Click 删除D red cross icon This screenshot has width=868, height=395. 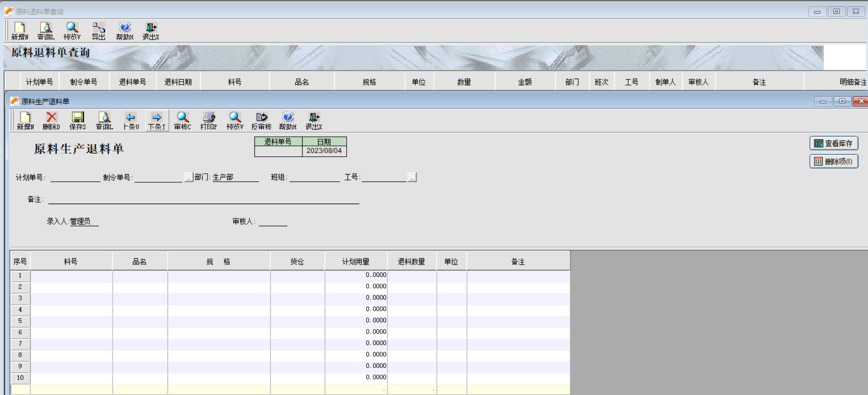click(51, 121)
